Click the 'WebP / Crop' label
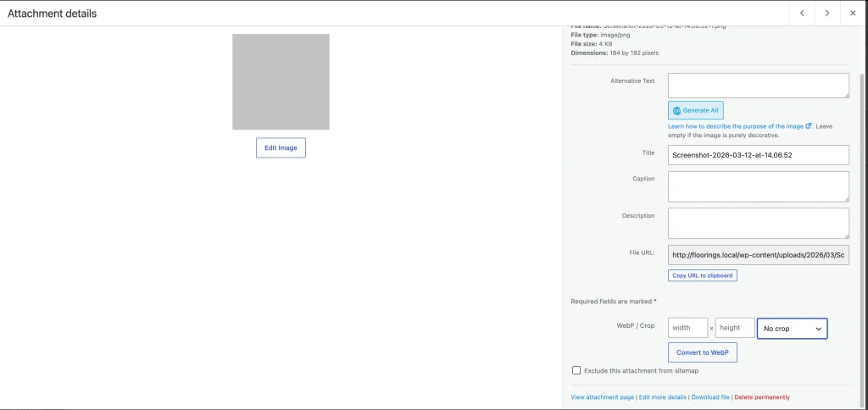 coord(636,325)
